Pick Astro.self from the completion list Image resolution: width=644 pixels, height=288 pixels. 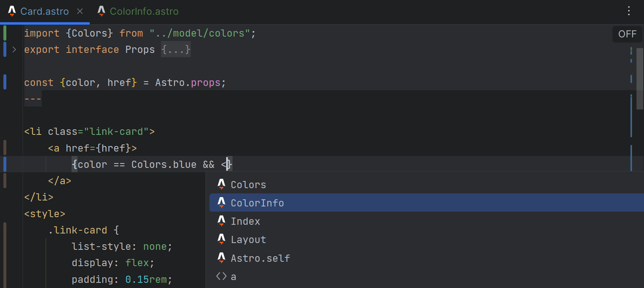(x=260, y=259)
